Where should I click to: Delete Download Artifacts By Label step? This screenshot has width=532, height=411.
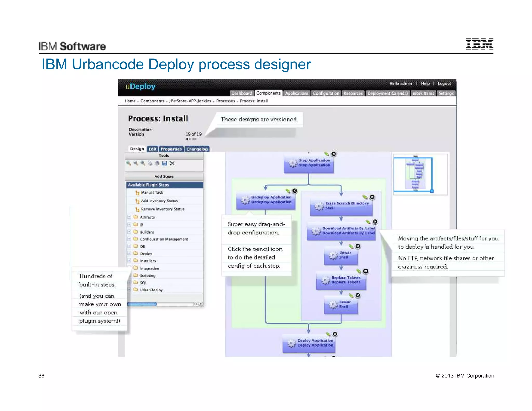point(375,222)
